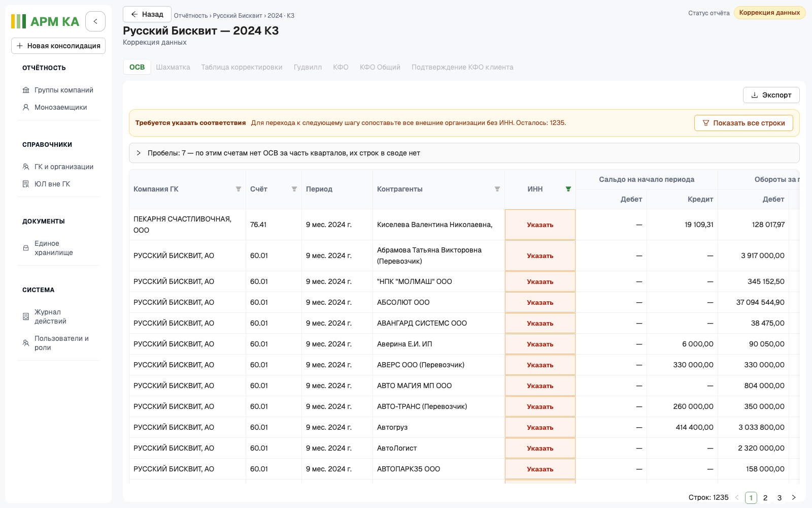Go to next page with arrow
Image resolution: width=812 pixels, height=508 pixels.
coord(794,497)
